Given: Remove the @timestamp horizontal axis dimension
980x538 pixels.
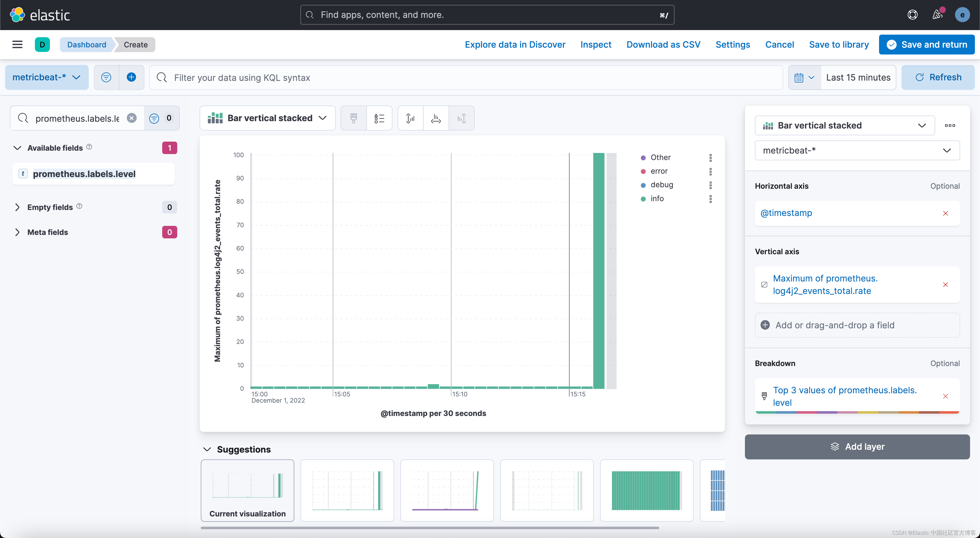Looking at the screenshot, I should pyautogui.click(x=945, y=213).
